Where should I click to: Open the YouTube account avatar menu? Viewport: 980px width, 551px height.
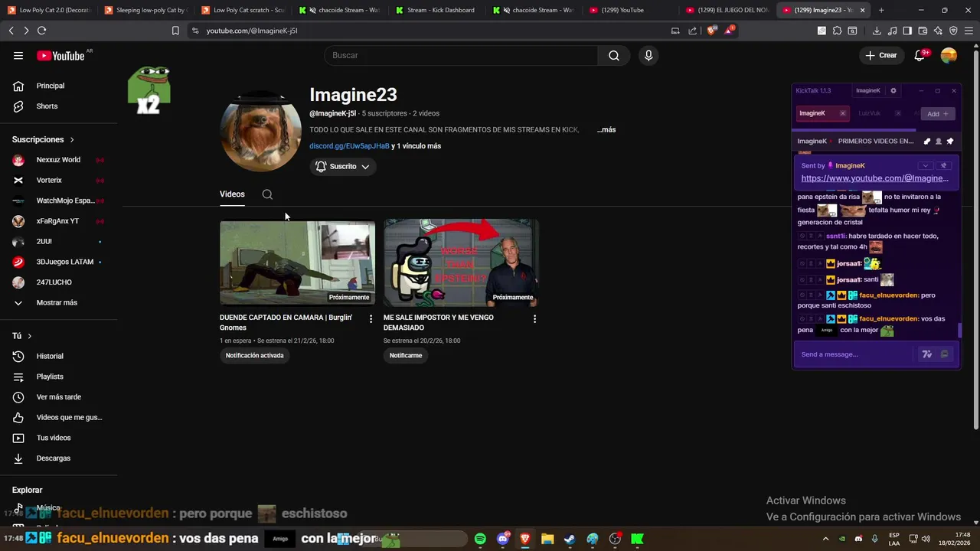point(949,55)
